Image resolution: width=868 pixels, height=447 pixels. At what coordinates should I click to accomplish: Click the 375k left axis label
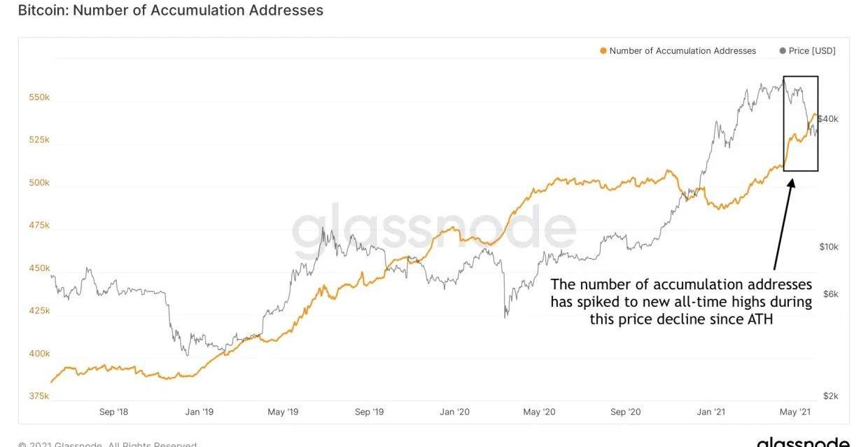[x=39, y=396]
